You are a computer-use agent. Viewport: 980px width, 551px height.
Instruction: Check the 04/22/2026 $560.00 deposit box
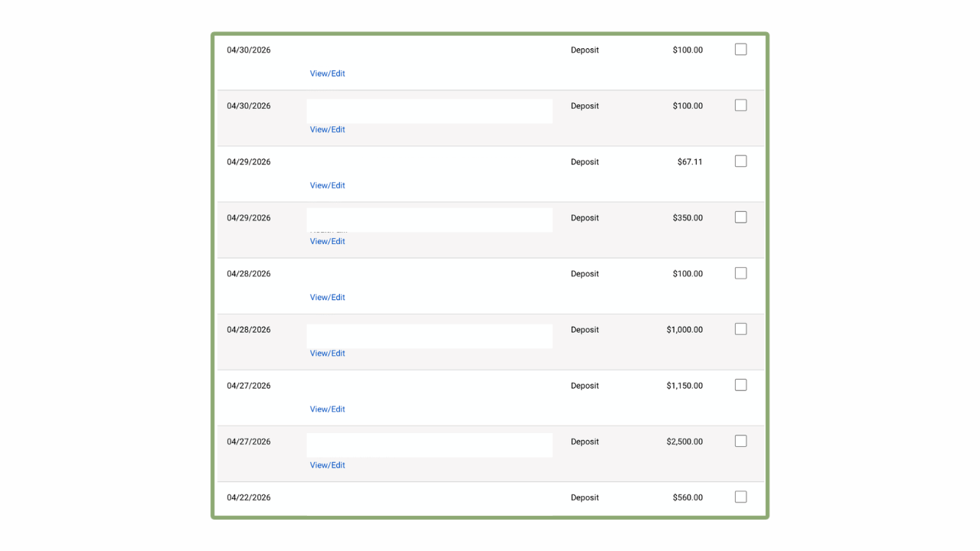pyautogui.click(x=740, y=497)
